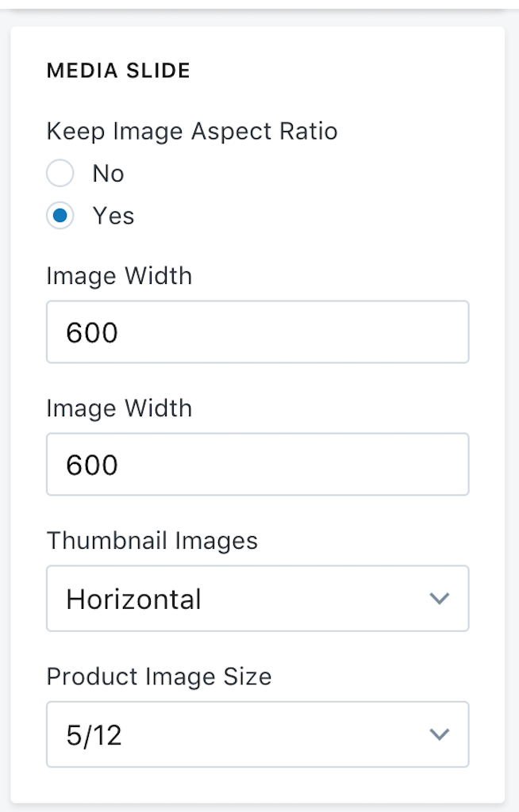
Task: Click the upper Image Width field label
Action: pos(119,276)
